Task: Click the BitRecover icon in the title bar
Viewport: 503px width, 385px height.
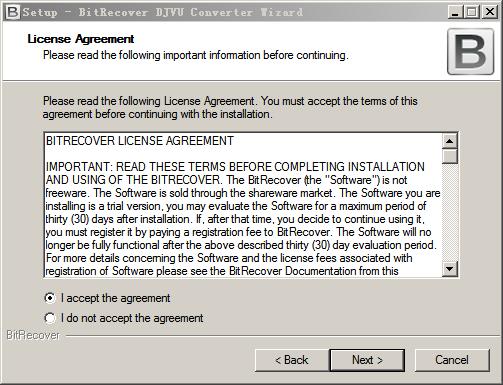Action: [13, 12]
